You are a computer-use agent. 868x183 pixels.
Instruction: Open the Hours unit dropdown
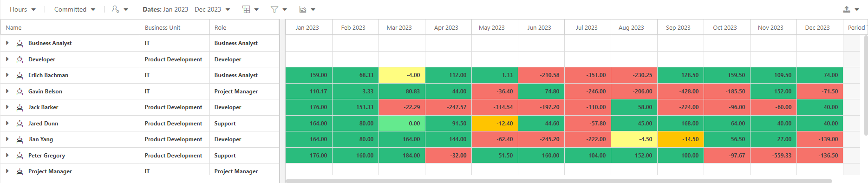click(x=23, y=9)
